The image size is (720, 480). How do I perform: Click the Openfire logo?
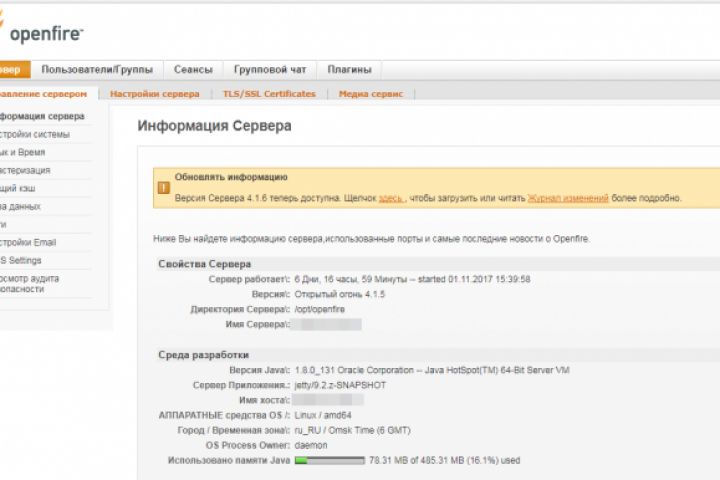(41, 30)
